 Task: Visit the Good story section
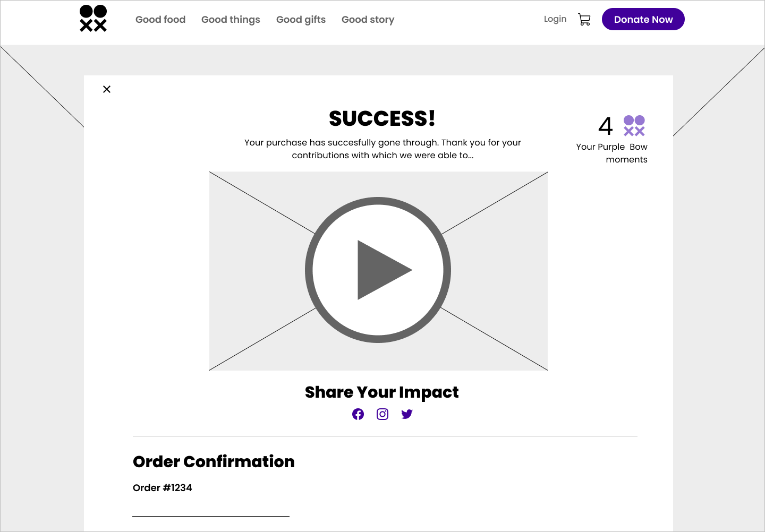368,20
